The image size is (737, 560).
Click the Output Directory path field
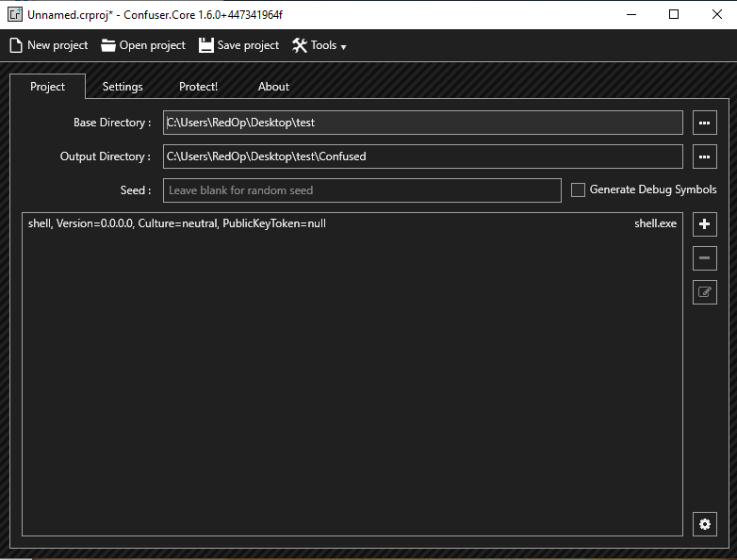point(422,156)
